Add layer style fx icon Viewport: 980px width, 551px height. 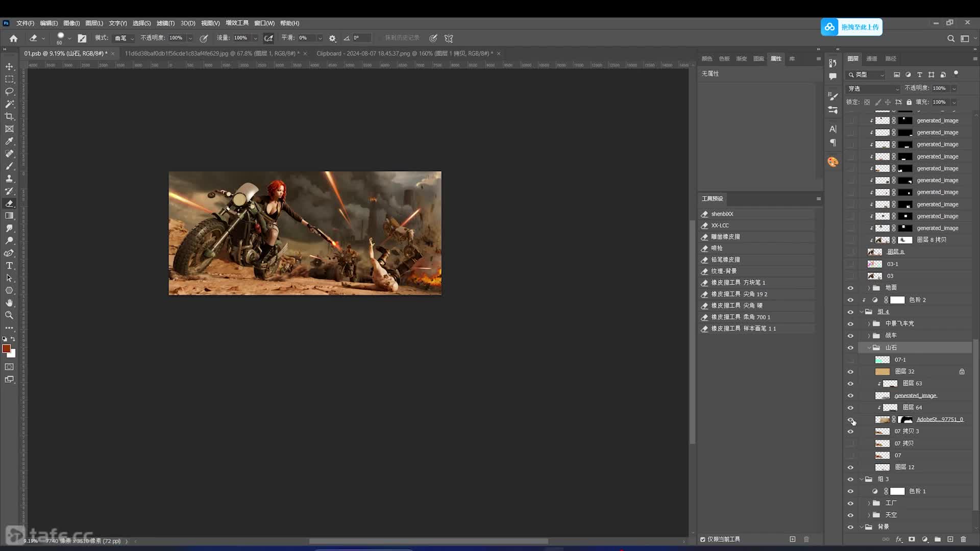click(x=899, y=539)
